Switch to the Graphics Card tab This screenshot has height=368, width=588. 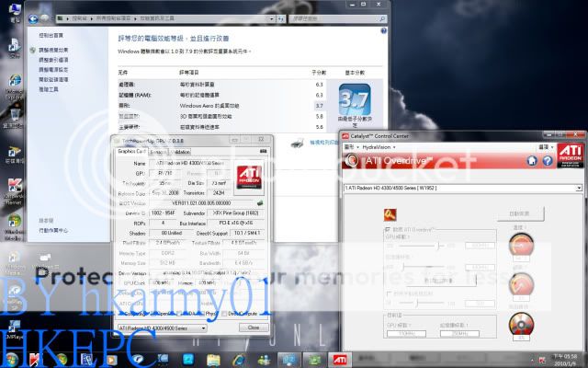[131, 151]
